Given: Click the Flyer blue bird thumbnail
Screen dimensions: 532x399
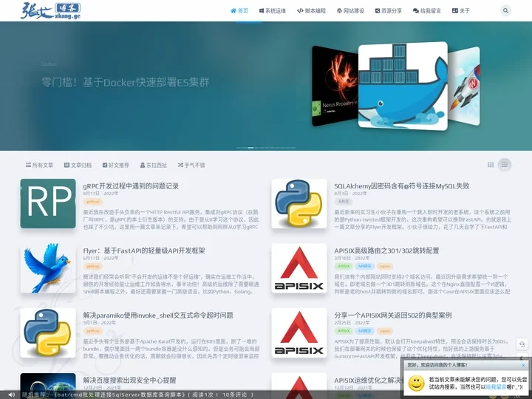Looking at the screenshot, I should coord(48,268).
